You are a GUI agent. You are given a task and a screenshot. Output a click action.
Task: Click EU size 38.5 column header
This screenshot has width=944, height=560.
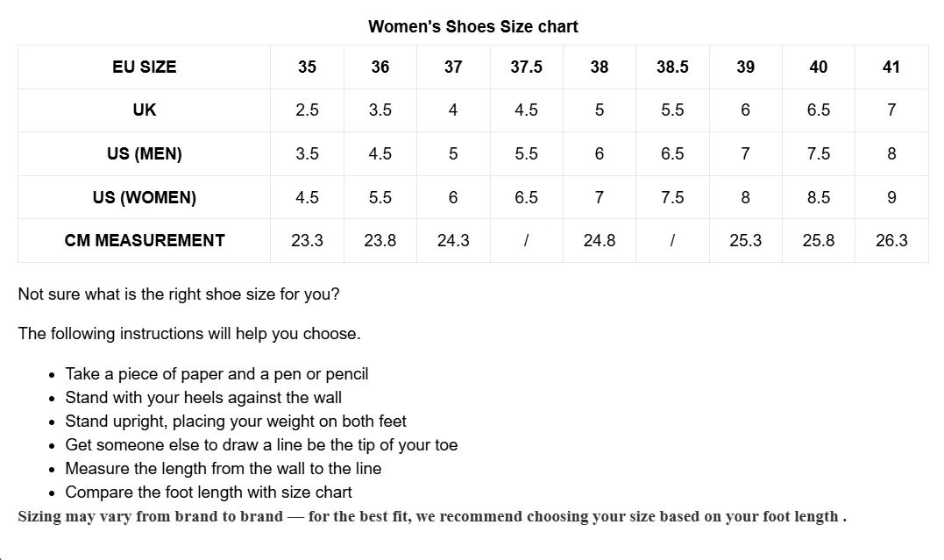[x=672, y=67]
